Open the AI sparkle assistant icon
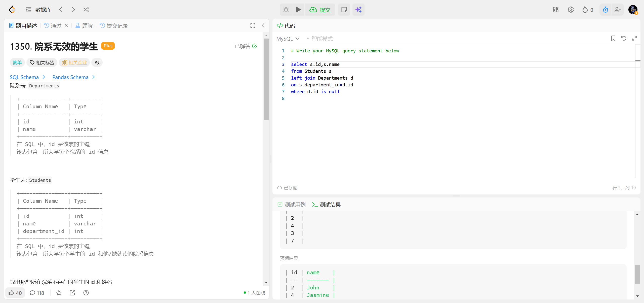 tap(358, 10)
